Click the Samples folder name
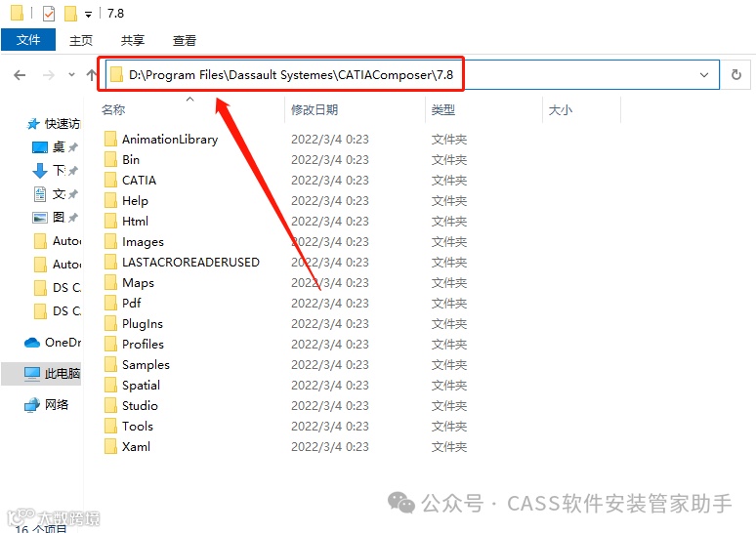 tap(146, 365)
